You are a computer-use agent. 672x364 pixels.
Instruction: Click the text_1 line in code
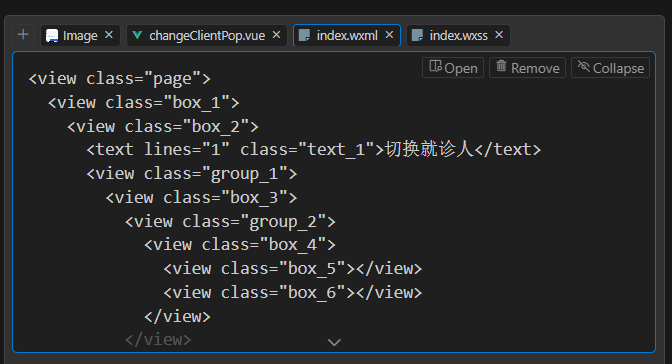pyautogui.click(x=314, y=150)
